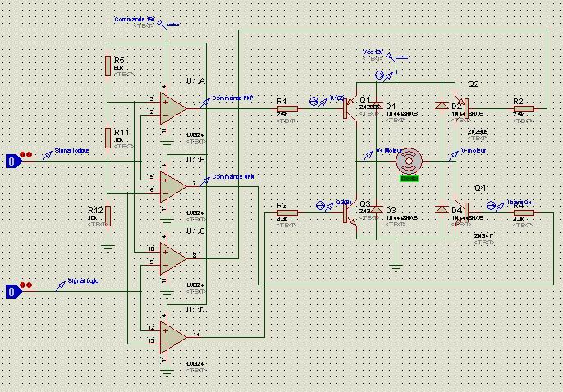Click the 2N2905 value under Q2
This screenshot has width=563, height=392.
[477, 131]
